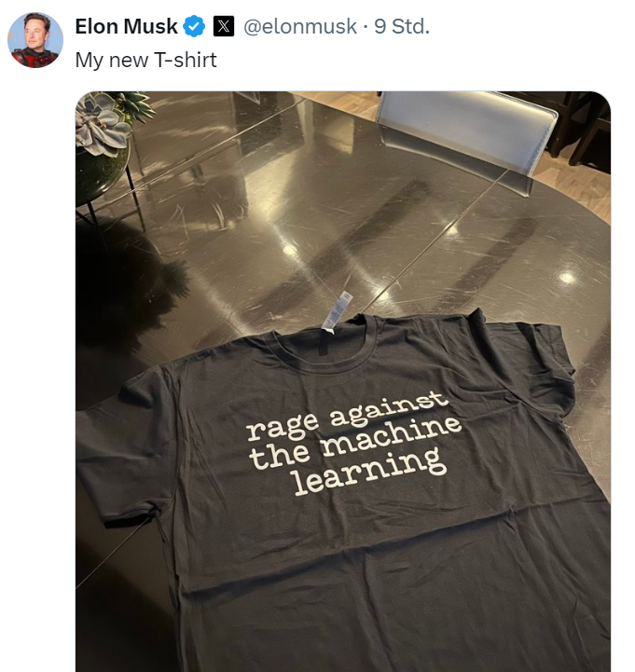Click the word 'learning' on the shirt
The image size is (635, 672).
pos(368,472)
